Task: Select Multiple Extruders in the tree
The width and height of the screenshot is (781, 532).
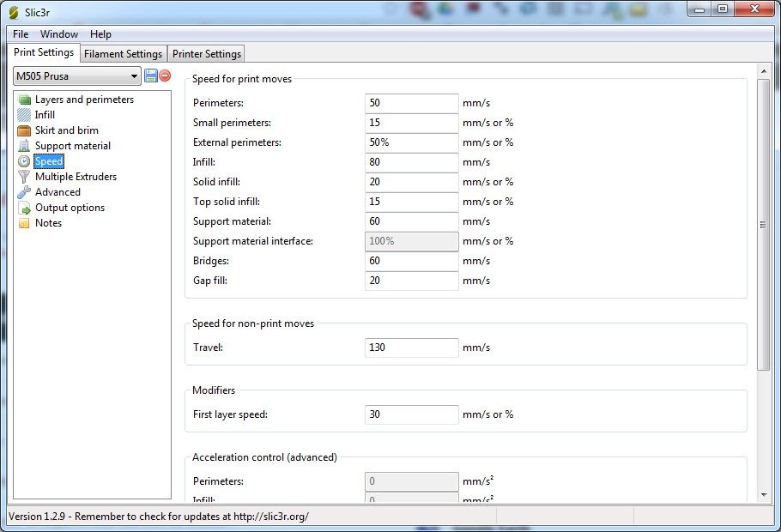Action: (x=76, y=177)
